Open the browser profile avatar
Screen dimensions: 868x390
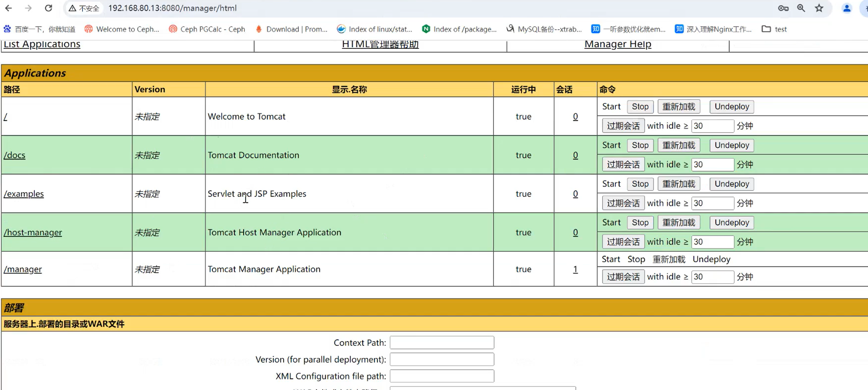click(847, 8)
